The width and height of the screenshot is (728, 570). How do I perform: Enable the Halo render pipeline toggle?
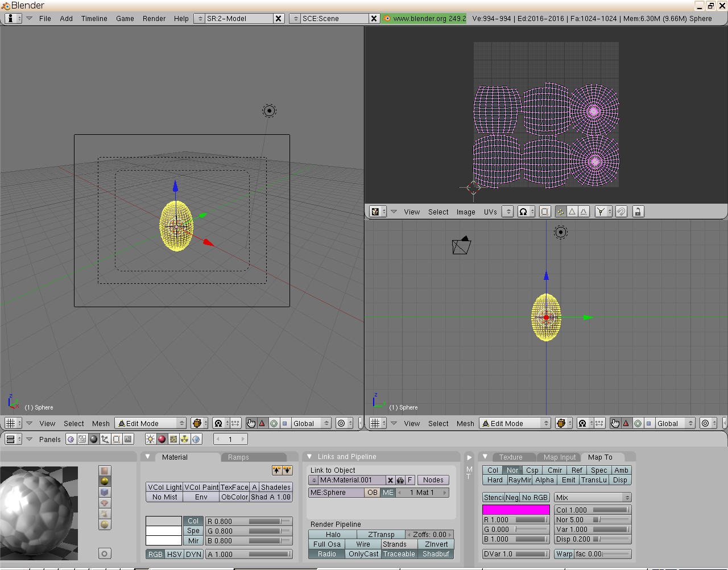point(332,534)
